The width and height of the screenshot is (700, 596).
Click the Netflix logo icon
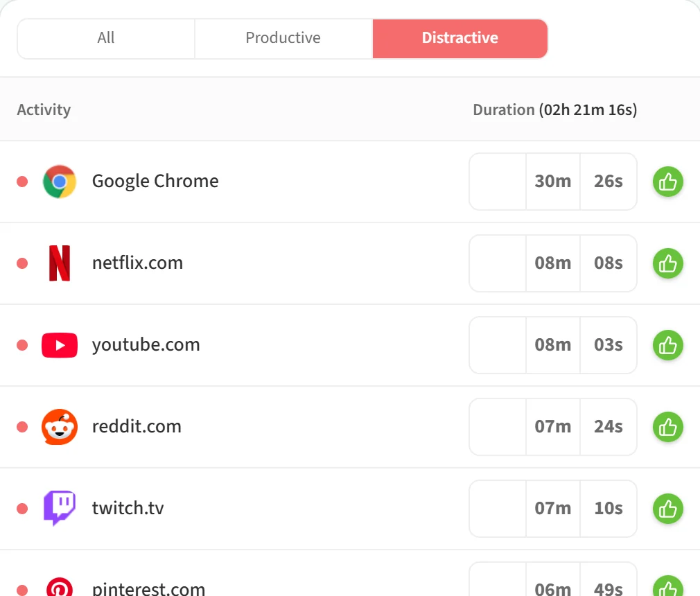60,263
